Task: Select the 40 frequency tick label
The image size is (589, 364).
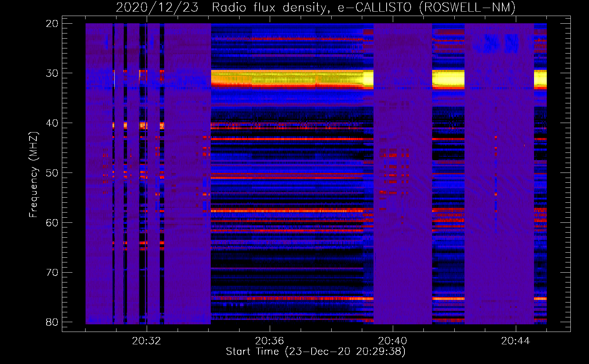Action: tap(52, 123)
